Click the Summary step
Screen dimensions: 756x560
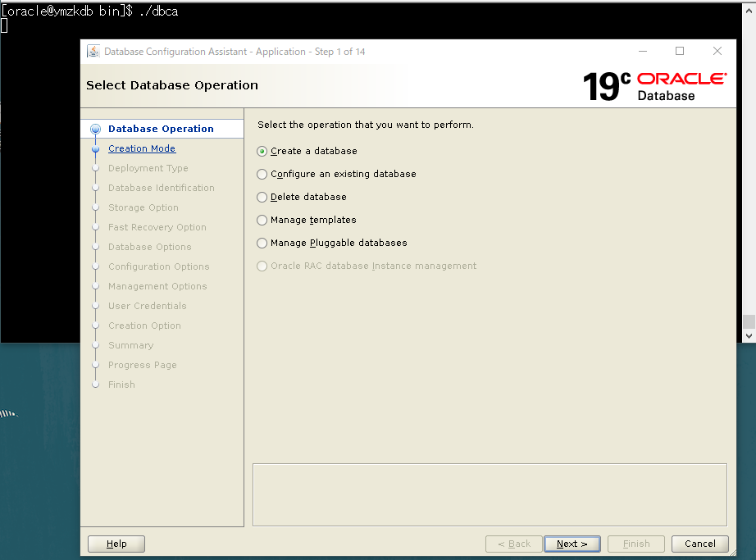coord(130,345)
